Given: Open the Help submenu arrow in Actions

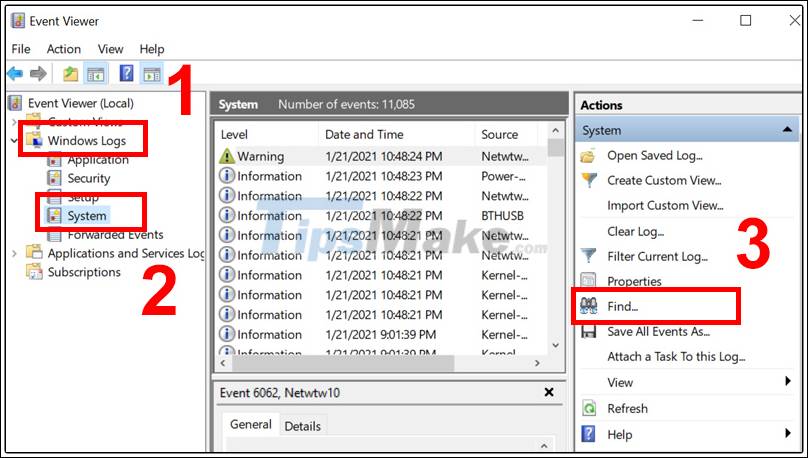Looking at the screenshot, I should click(x=788, y=433).
